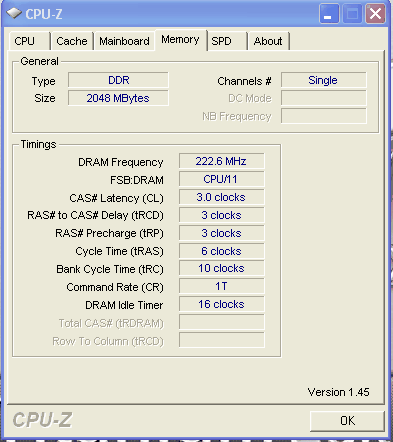Click the memory Type field showing DDR

[x=118, y=80]
